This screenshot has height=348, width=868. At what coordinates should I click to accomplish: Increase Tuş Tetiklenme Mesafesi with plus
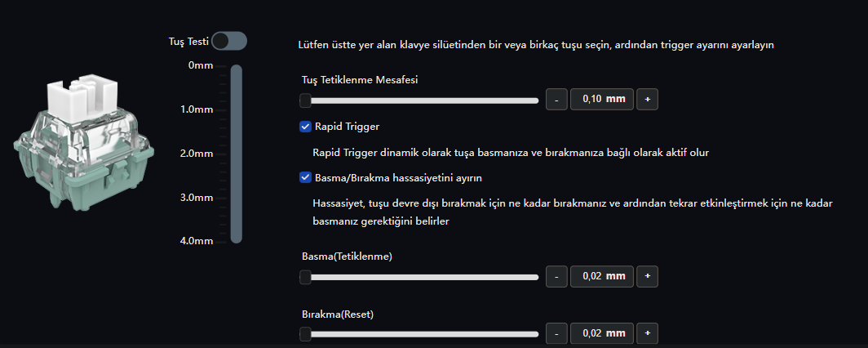click(x=647, y=100)
